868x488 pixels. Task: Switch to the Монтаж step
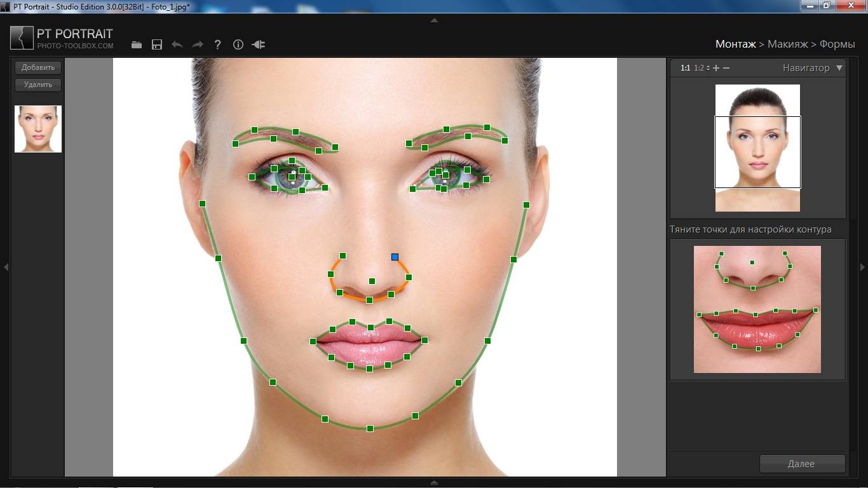click(x=736, y=44)
